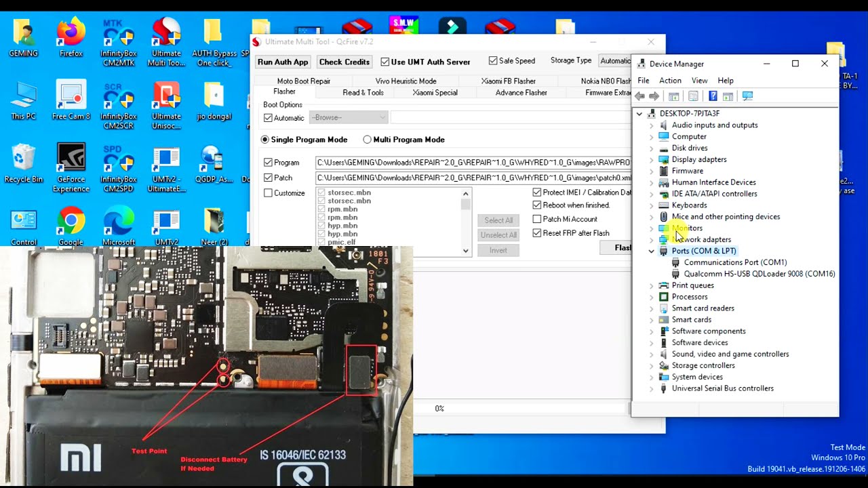Screen dimensions: 868x488
Task: Select the UMTv2 - UltimateE shortcut
Action: coord(166,168)
